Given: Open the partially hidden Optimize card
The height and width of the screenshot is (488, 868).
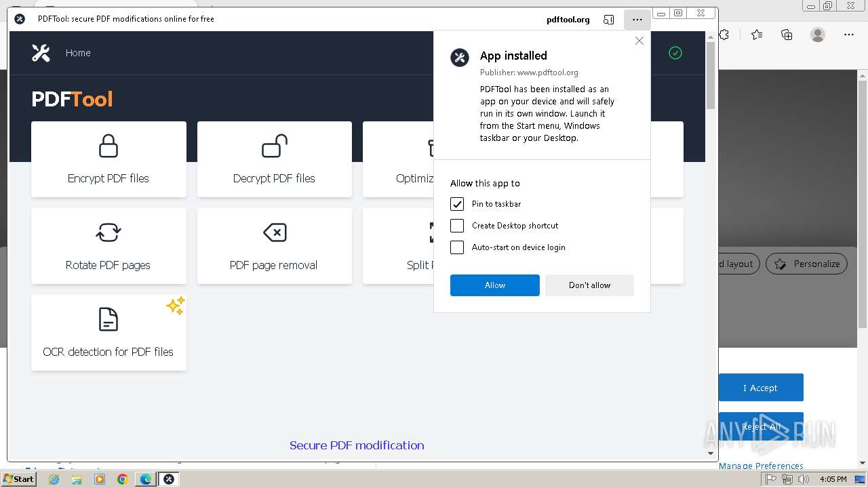Looking at the screenshot, I should (x=398, y=159).
